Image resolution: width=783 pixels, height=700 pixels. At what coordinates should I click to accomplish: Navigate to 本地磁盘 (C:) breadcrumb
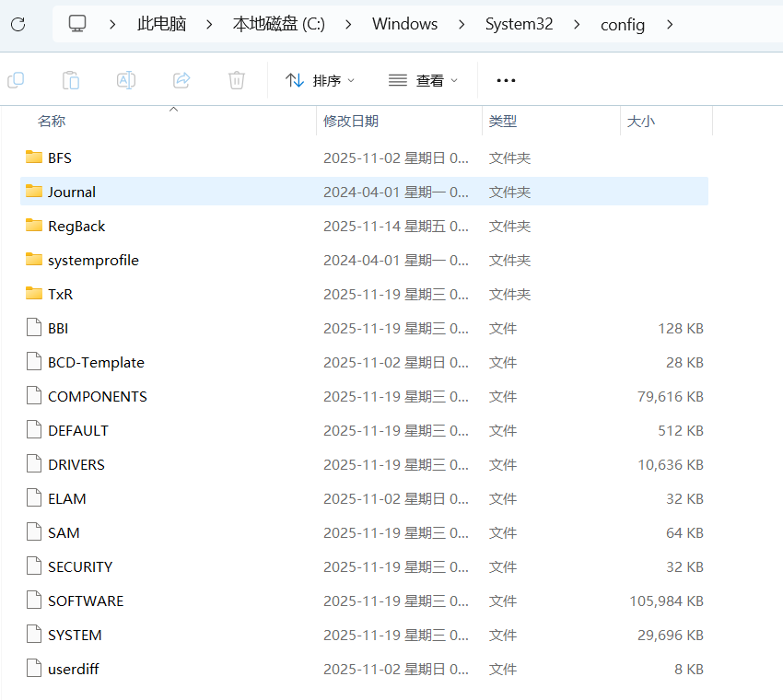point(278,24)
